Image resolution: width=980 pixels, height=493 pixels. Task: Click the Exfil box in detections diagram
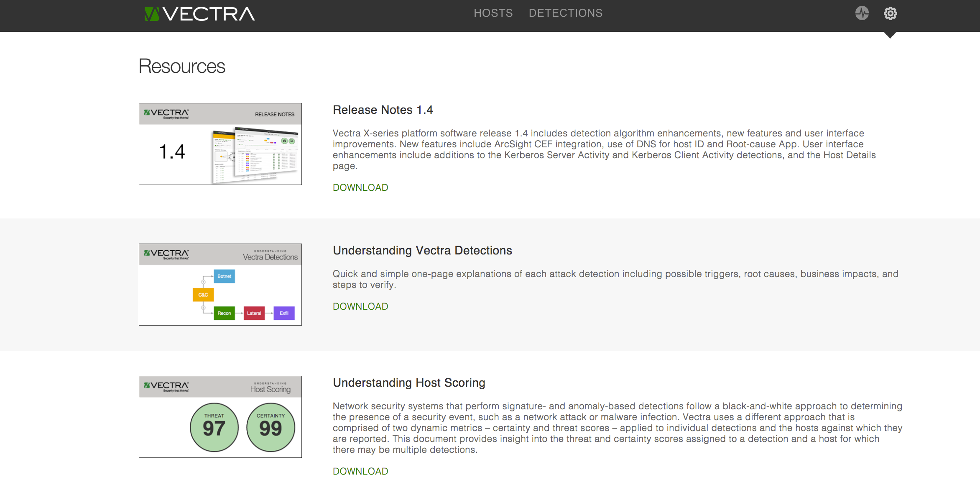tap(284, 313)
